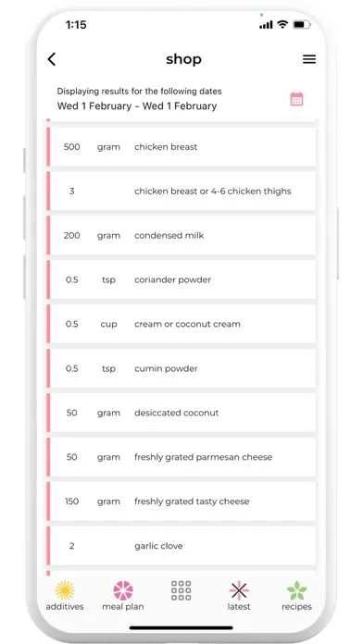Open the latest star icon
This screenshot has width=363, height=644.
[x=239, y=590]
